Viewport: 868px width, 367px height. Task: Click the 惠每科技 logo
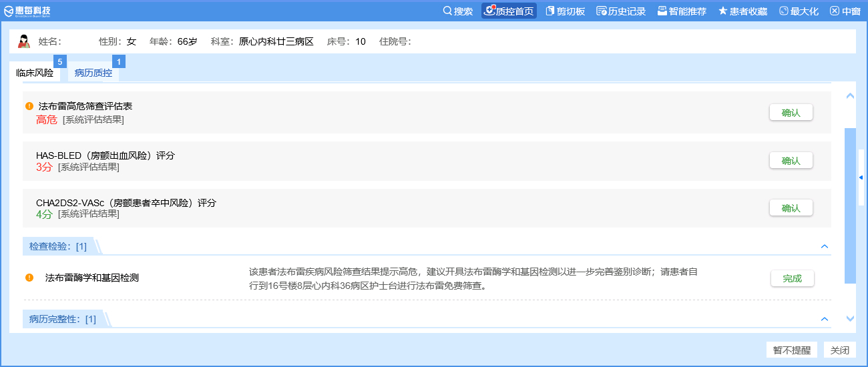pyautogui.click(x=27, y=11)
